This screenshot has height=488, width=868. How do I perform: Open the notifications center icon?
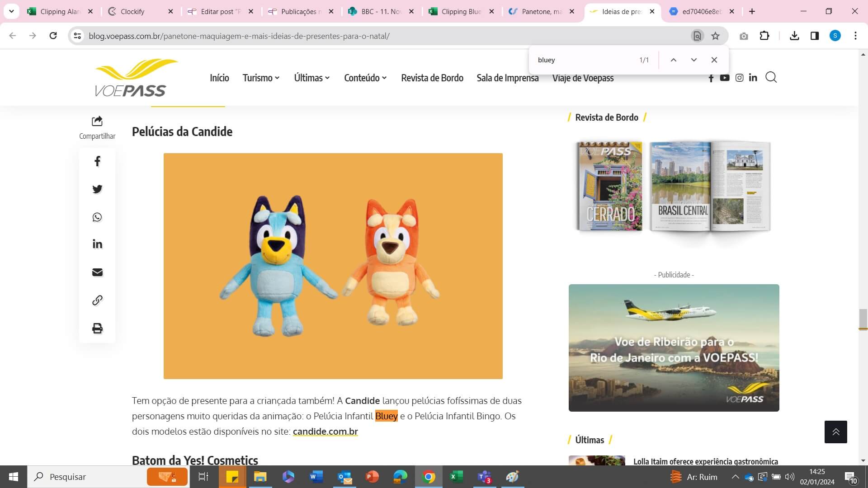click(850, 477)
